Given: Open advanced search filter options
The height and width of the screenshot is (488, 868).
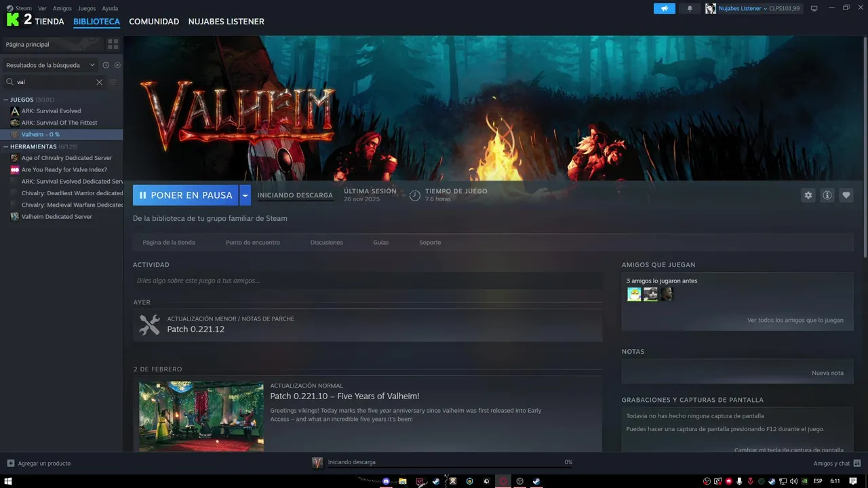Looking at the screenshot, I should pyautogui.click(x=113, y=82).
